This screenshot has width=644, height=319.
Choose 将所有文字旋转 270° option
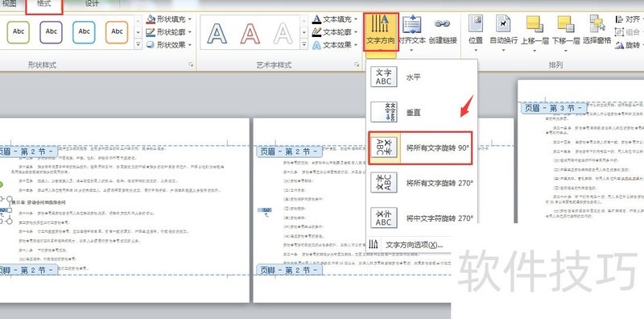[x=422, y=183]
